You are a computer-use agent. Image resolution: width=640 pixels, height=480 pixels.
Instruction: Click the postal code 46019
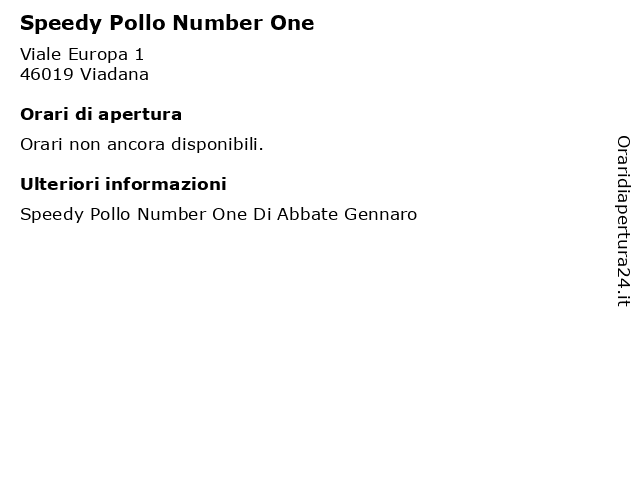[47, 74]
